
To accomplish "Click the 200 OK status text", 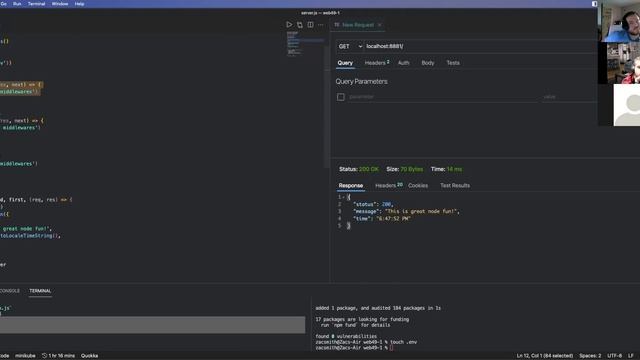I will (369, 169).
